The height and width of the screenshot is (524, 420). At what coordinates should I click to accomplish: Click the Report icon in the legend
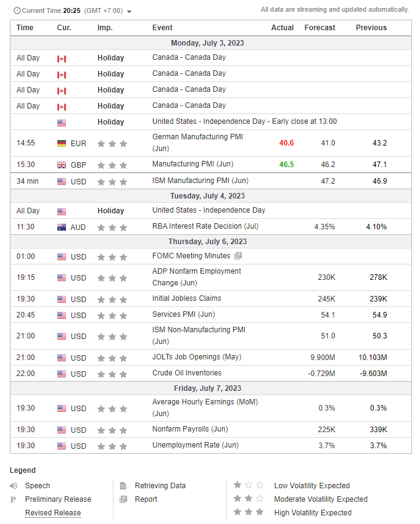123,499
